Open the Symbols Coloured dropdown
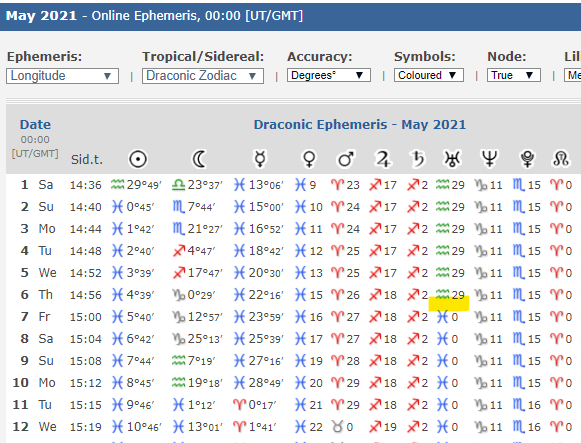Screen dimensions: 581x443 tap(429, 75)
